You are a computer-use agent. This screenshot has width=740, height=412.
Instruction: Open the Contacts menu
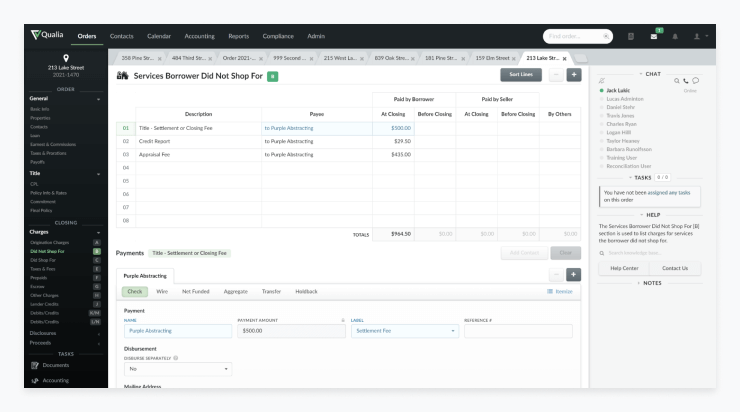click(x=121, y=36)
